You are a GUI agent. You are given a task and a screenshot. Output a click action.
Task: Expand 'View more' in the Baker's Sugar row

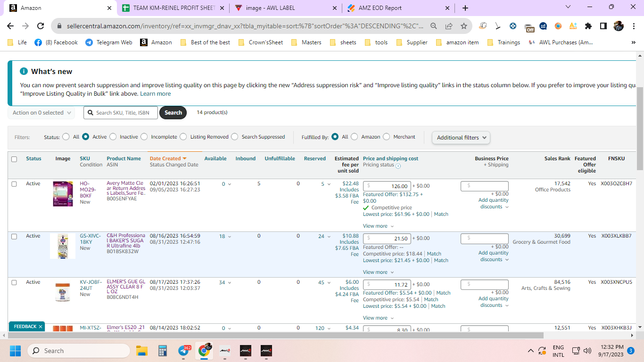coord(378,272)
